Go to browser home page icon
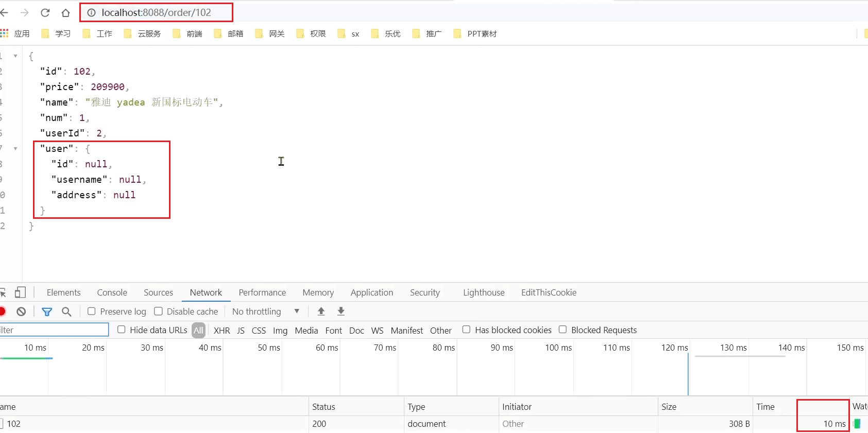The width and height of the screenshot is (868, 433). point(65,13)
